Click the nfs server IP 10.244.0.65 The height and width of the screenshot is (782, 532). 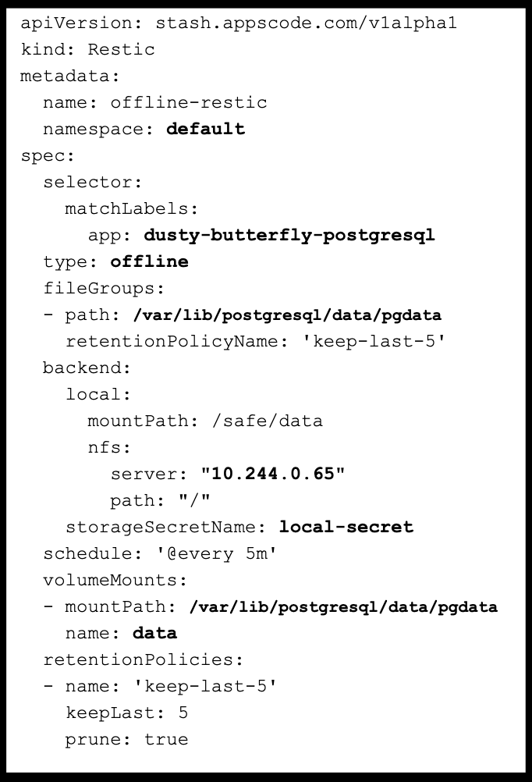click(x=272, y=473)
